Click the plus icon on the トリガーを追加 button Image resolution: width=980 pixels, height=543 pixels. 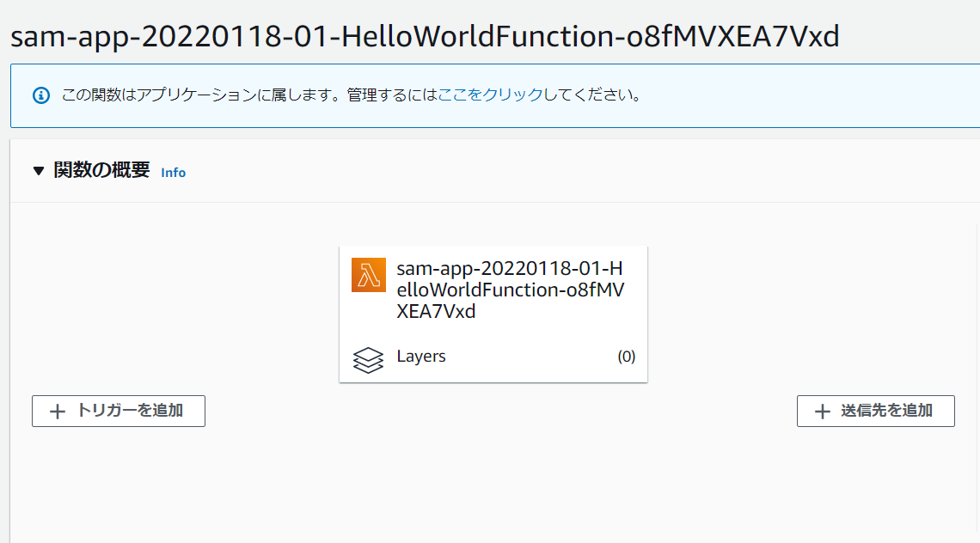click(x=56, y=411)
